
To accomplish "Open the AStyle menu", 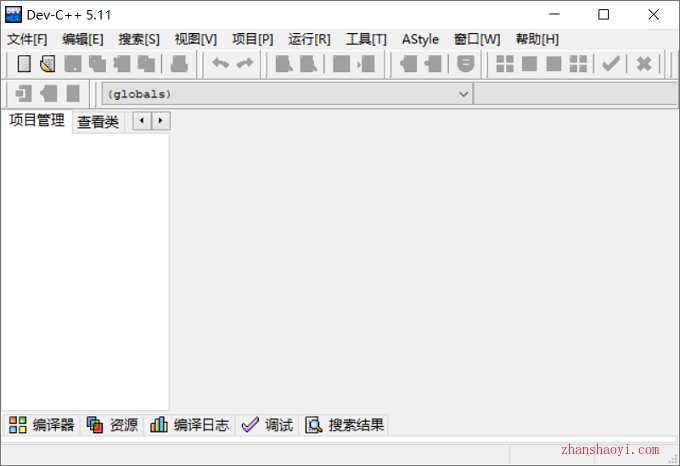I will pos(420,39).
